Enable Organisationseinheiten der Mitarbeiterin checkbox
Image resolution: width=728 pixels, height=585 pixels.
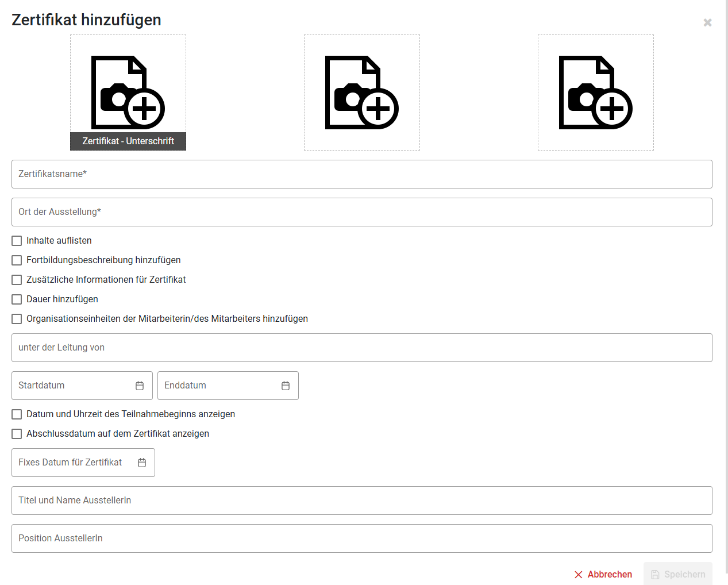point(17,319)
